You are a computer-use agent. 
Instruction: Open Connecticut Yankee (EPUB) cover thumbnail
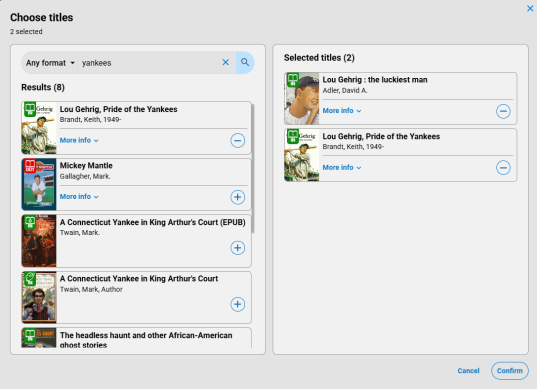39,241
